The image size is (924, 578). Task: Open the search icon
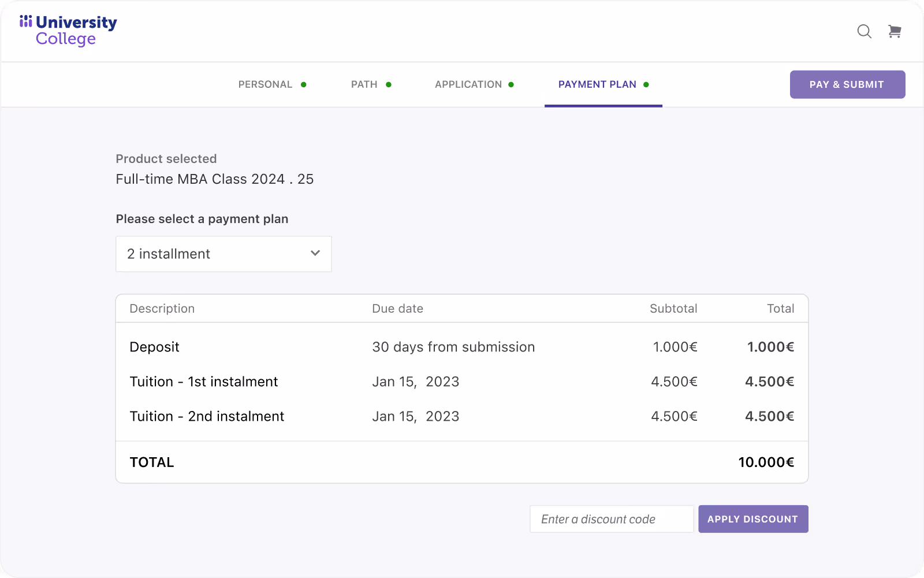(x=864, y=32)
